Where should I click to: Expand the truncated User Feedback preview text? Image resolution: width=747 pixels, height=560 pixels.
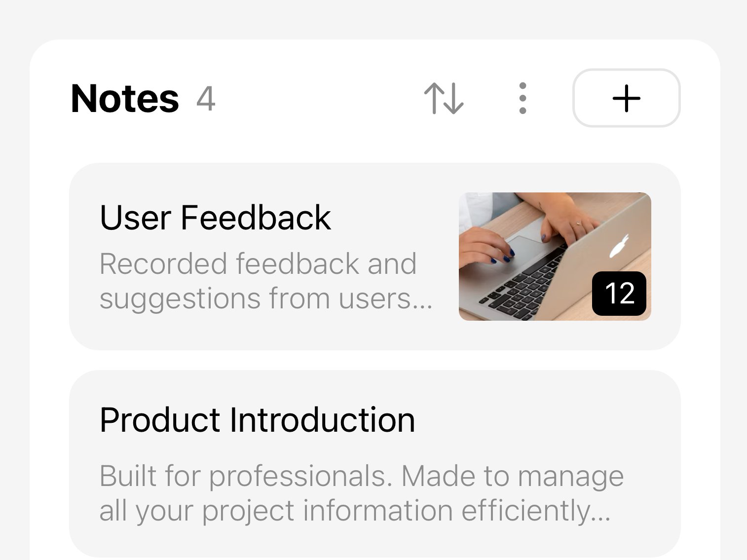[x=265, y=280]
